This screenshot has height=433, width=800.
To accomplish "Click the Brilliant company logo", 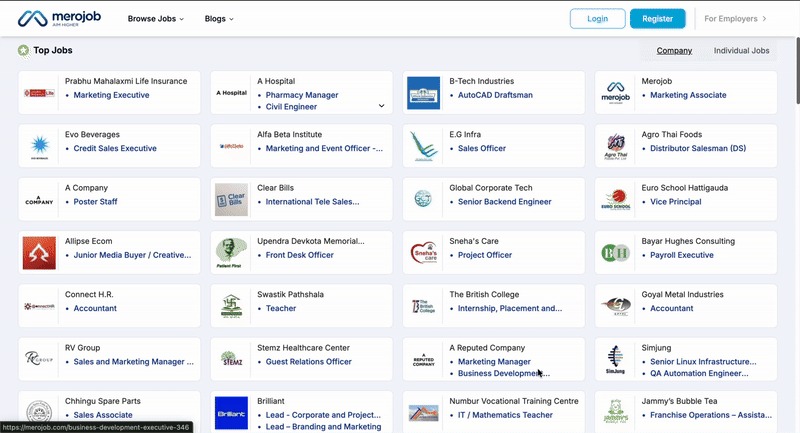I will click(231, 413).
